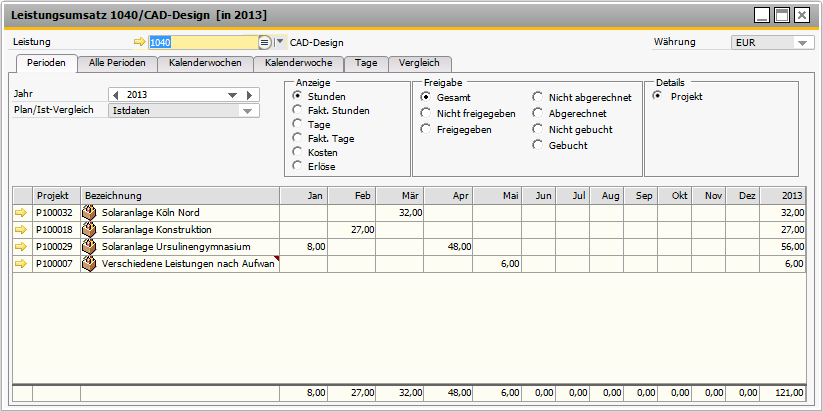Open the Vergleich tab
This screenshot has height=412, width=823.
click(418, 63)
